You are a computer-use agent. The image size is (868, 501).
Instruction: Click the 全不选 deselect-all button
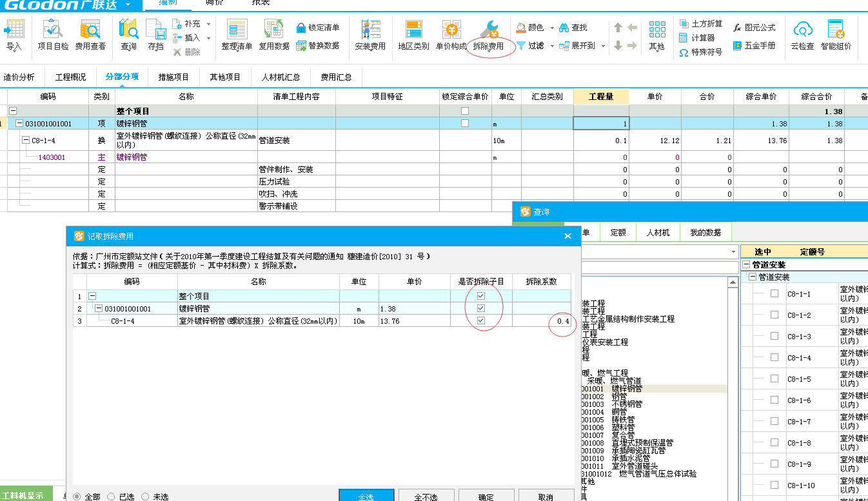pyautogui.click(x=426, y=495)
